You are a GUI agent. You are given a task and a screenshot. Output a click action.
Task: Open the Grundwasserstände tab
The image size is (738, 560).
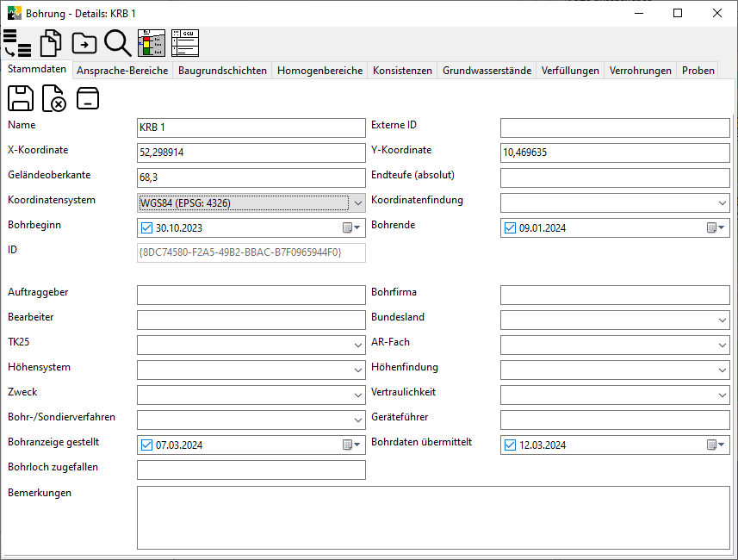coord(487,71)
